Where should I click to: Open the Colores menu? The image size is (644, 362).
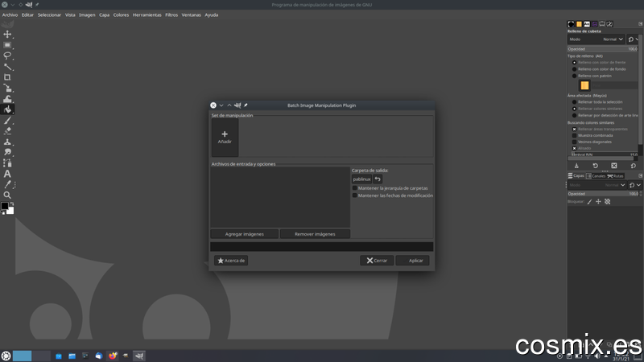tap(121, 14)
